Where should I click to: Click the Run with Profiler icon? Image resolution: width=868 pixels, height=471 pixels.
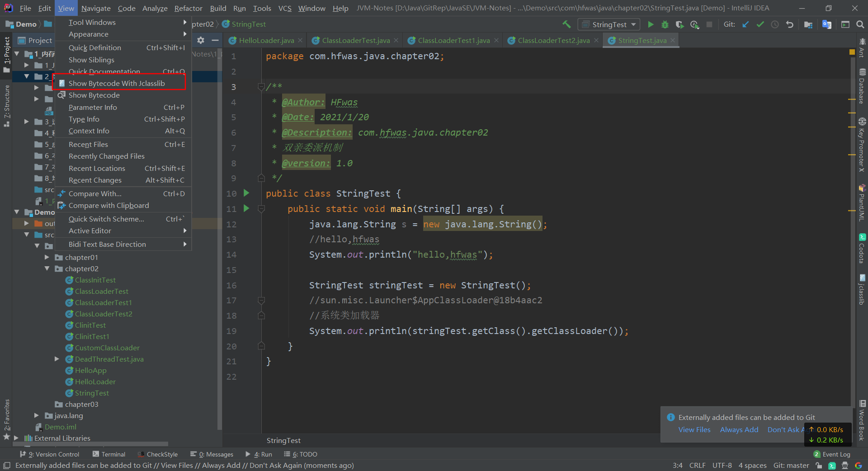tap(695, 24)
